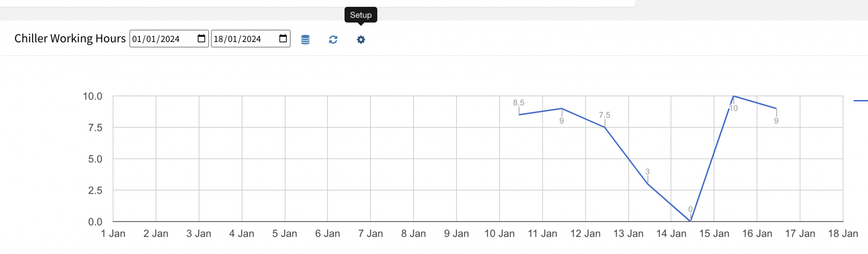
Task: Open the database source icon
Action: pyautogui.click(x=306, y=39)
